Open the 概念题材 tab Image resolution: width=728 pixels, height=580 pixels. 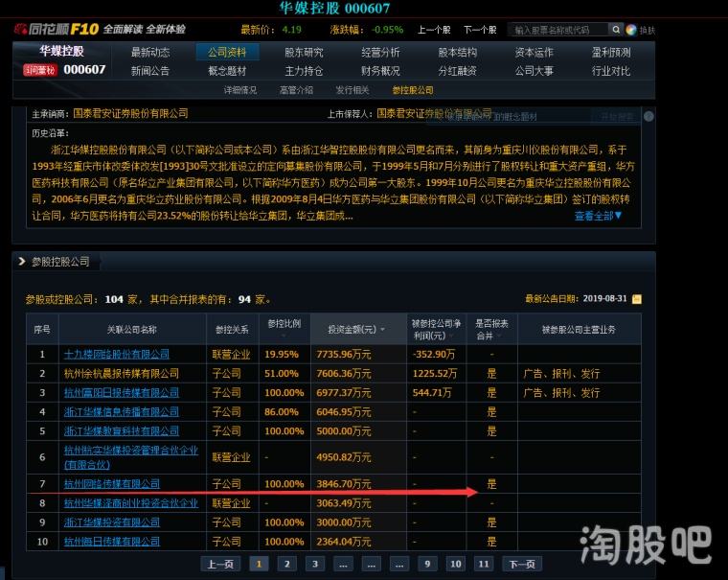[227, 71]
